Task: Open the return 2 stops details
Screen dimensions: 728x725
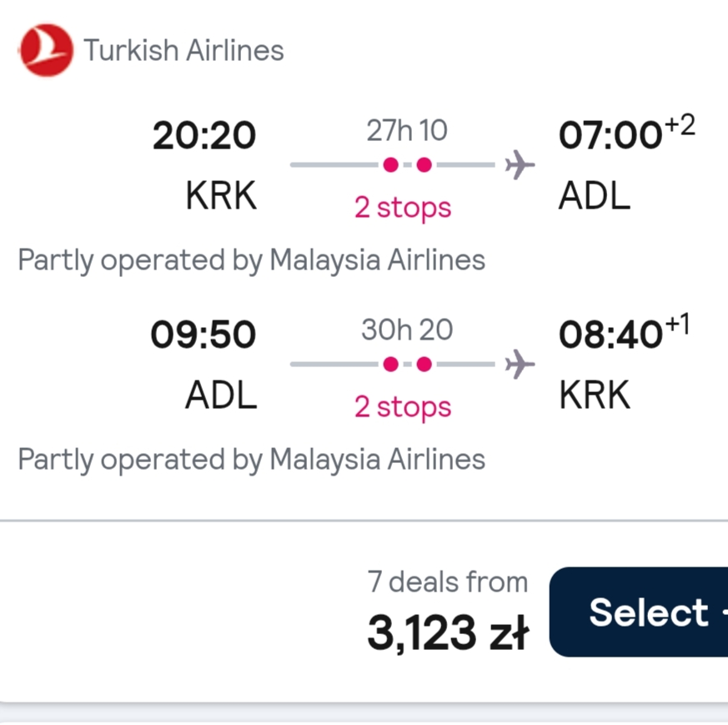Action: (x=403, y=407)
